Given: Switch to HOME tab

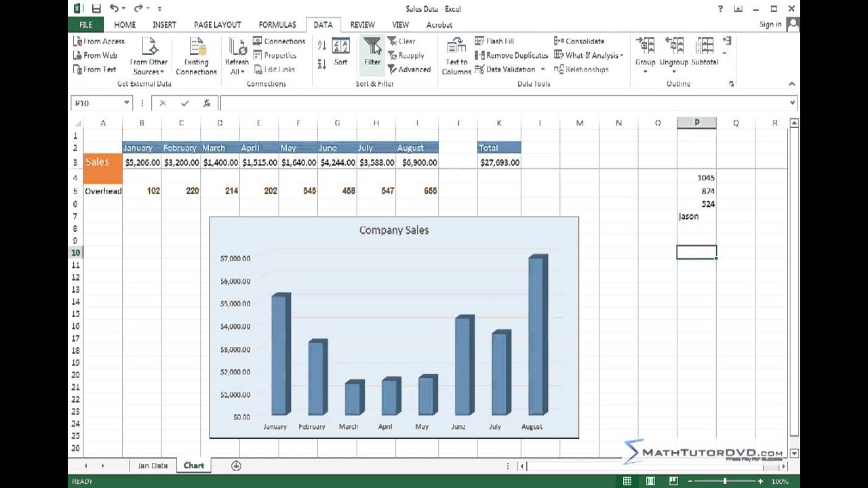Looking at the screenshot, I should click(125, 24).
